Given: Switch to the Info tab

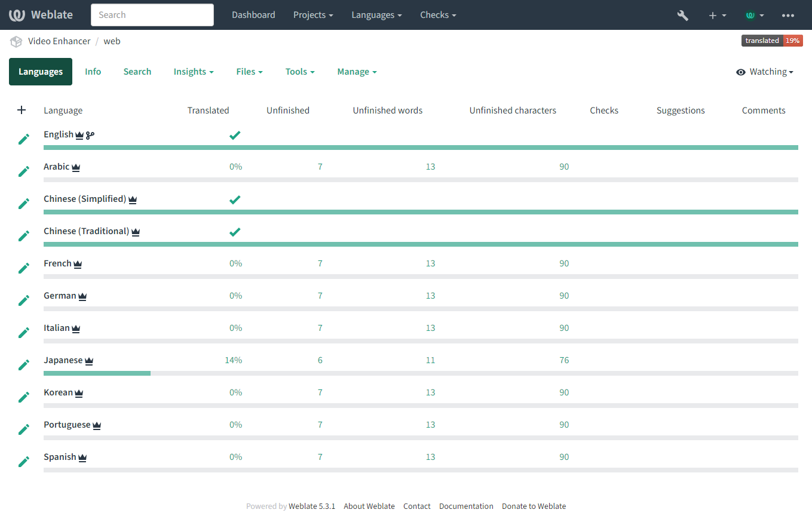Looking at the screenshot, I should click(x=93, y=72).
